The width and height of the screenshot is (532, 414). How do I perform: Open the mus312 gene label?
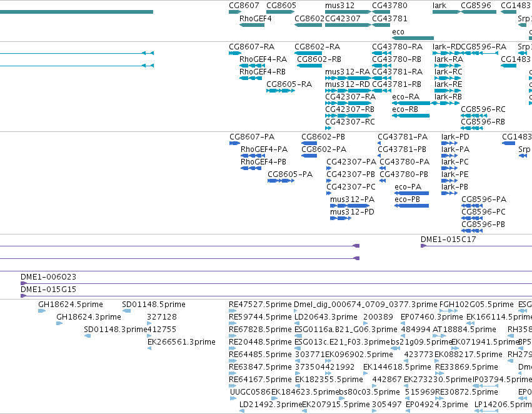339,6
